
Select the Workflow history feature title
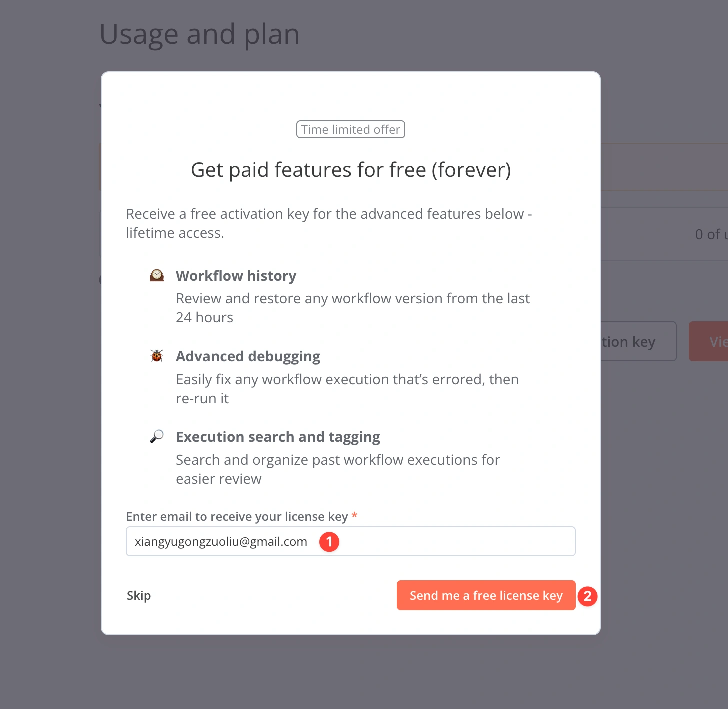click(x=236, y=276)
